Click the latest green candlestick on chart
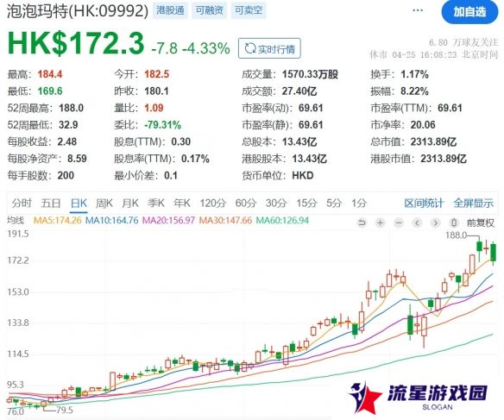 [x=494, y=252]
